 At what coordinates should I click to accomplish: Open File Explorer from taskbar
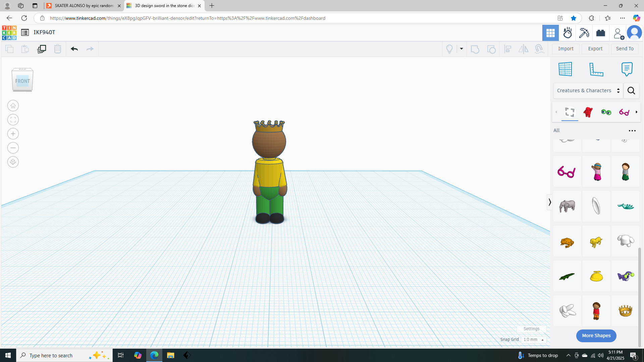point(170,355)
